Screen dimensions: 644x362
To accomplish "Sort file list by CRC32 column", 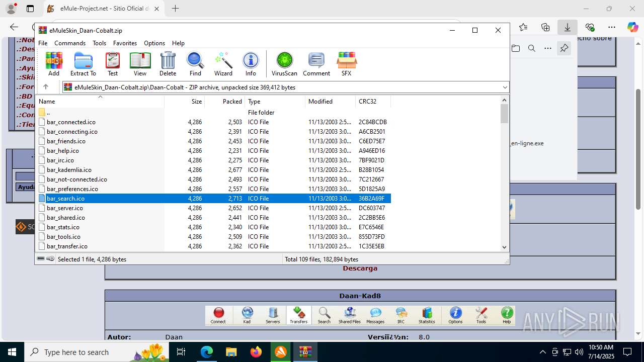I will (x=373, y=101).
